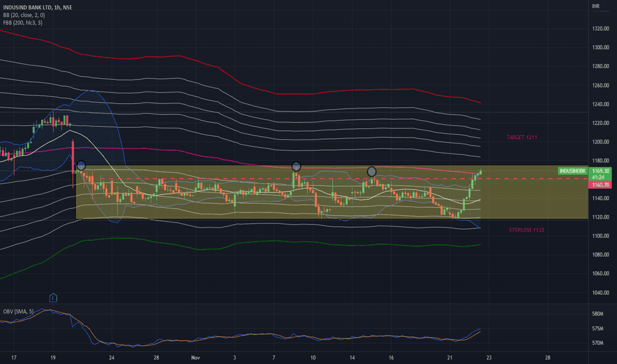Click the 580M OBV axis label
Screen dimensions: 617x364
point(598,314)
